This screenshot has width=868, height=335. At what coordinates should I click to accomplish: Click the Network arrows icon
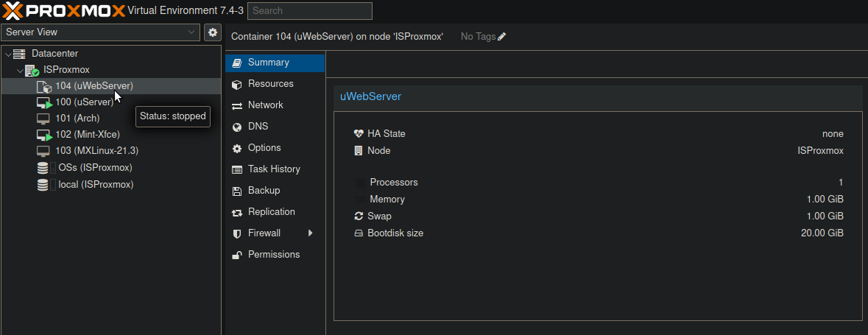tap(237, 106)
